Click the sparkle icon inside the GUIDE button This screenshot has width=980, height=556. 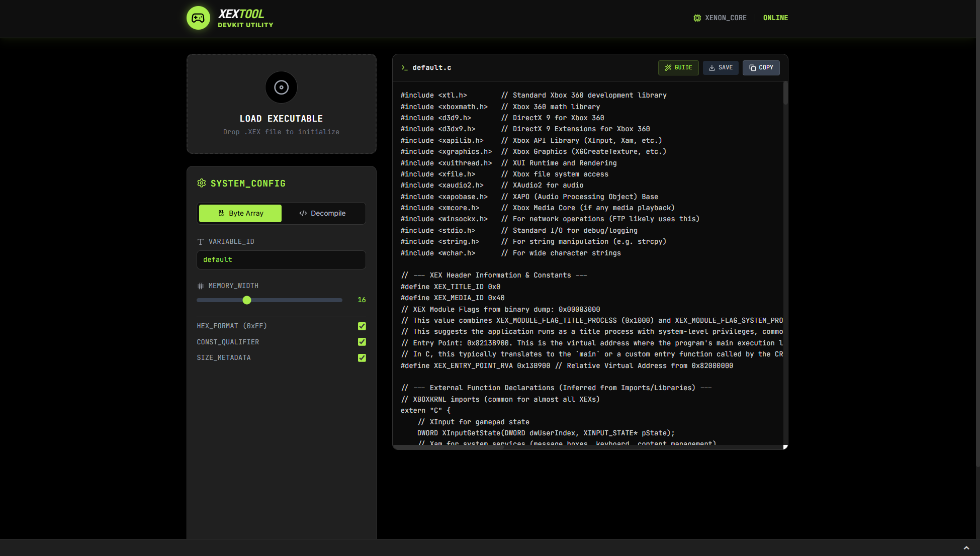[668, 67]
